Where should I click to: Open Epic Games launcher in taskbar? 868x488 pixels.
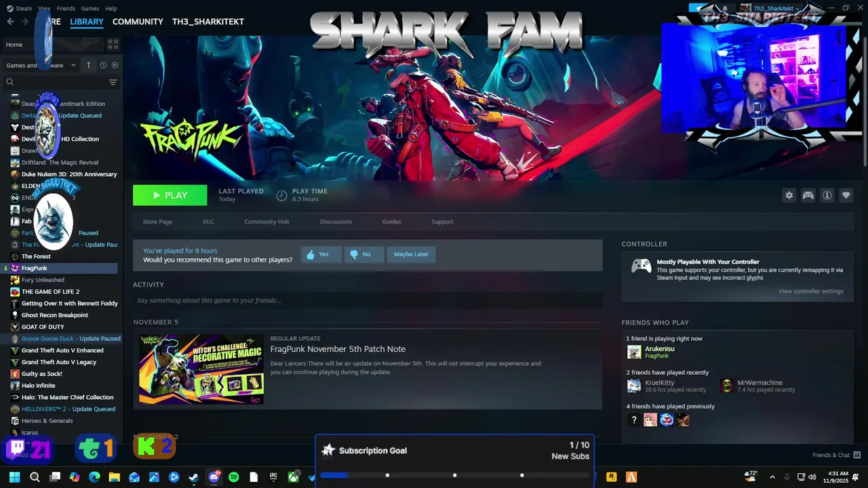pyautogui.click(x=274, y=477)
